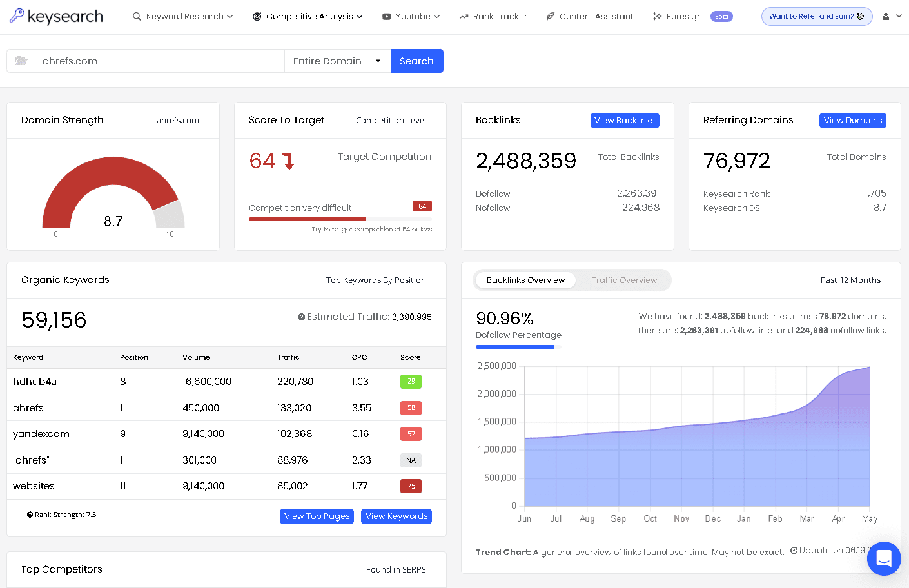
Task: Click the Keysearch logo
Action: click(x=56, y=16)
